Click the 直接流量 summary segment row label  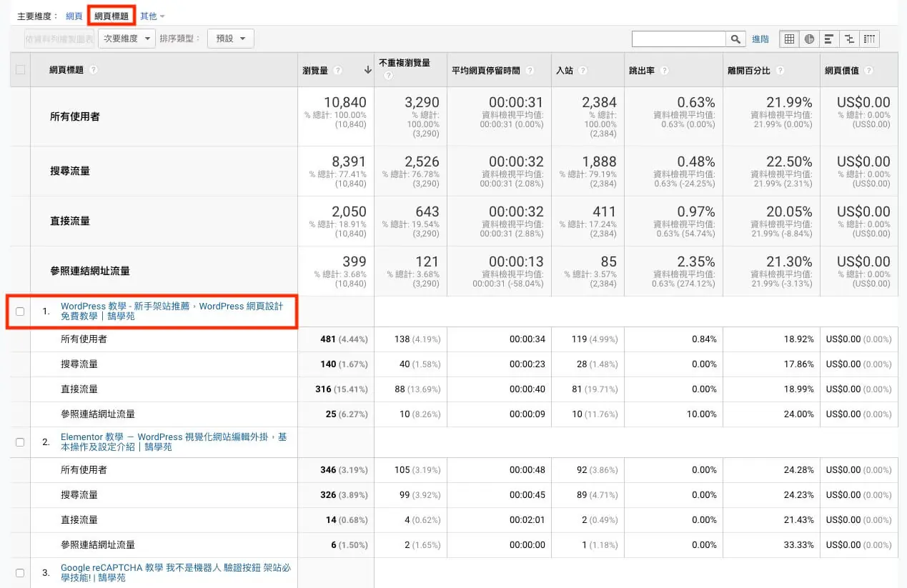point(70,221)
